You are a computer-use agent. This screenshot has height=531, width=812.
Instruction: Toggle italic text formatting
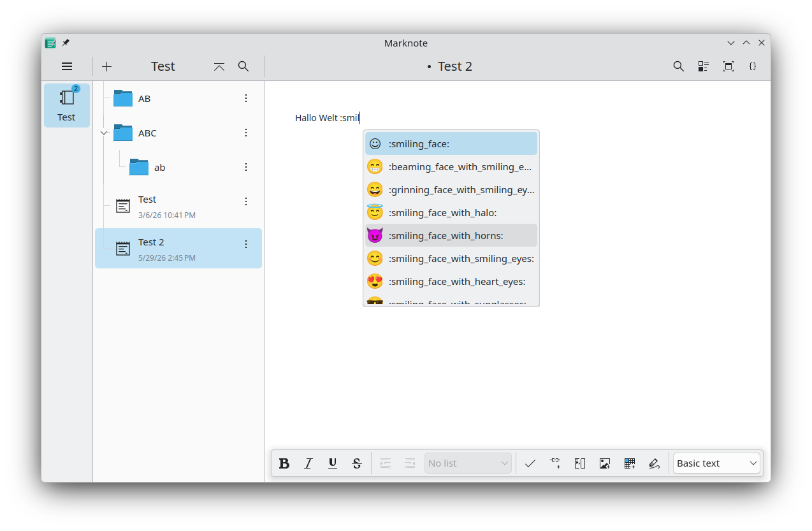[x=308, y=463]
